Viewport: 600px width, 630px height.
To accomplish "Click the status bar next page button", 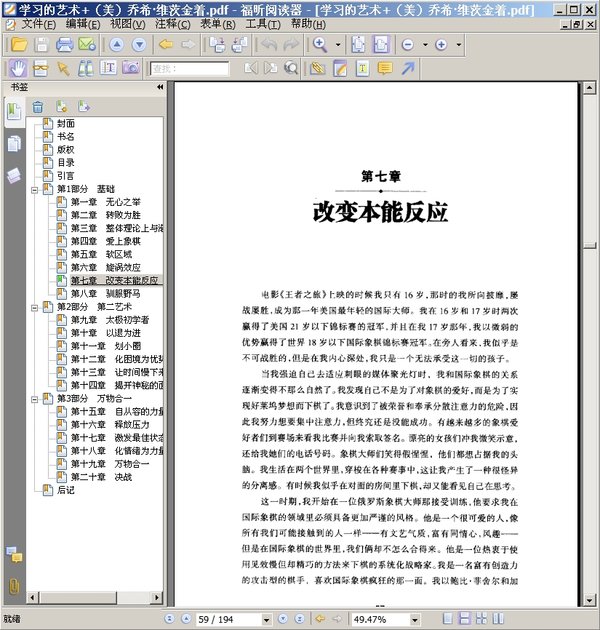I will click(283, 619).
